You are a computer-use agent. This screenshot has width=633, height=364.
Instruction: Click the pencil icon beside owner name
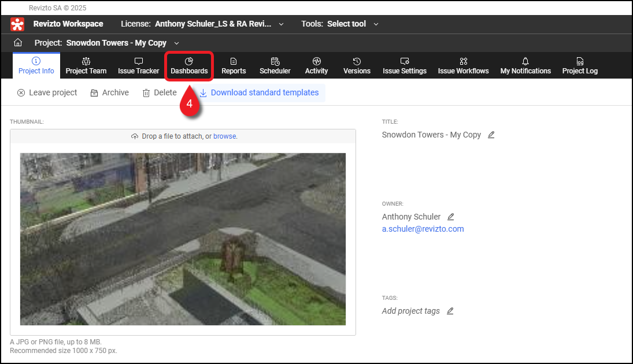(x=451, y=217)
